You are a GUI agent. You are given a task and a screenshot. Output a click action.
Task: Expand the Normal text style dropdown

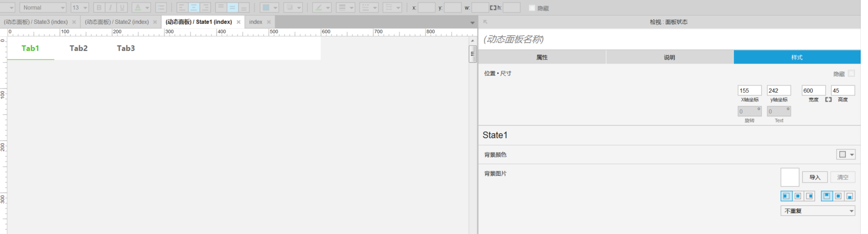click(x=43, y=8)
